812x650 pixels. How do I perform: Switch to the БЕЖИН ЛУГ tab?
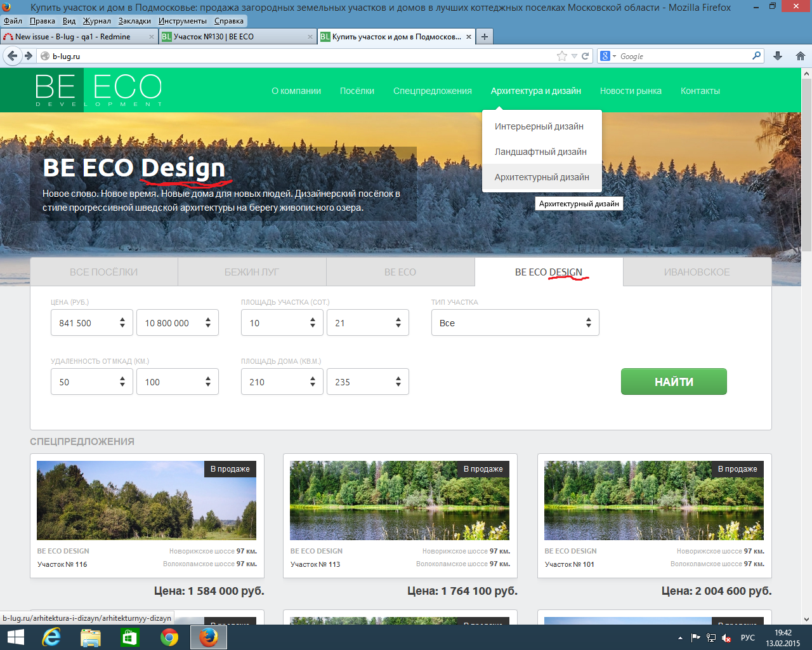252,272
